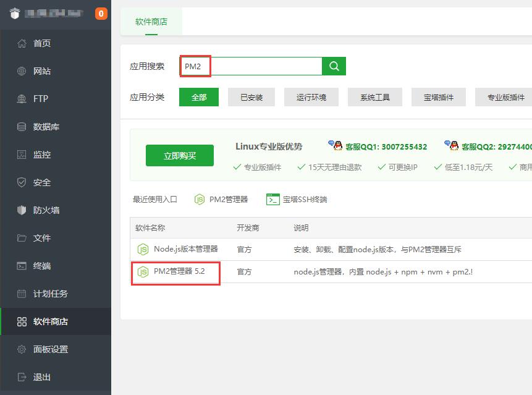Click the home icon beside 首页
Viewport: 532px width, 395px height.
coord(22,43)
